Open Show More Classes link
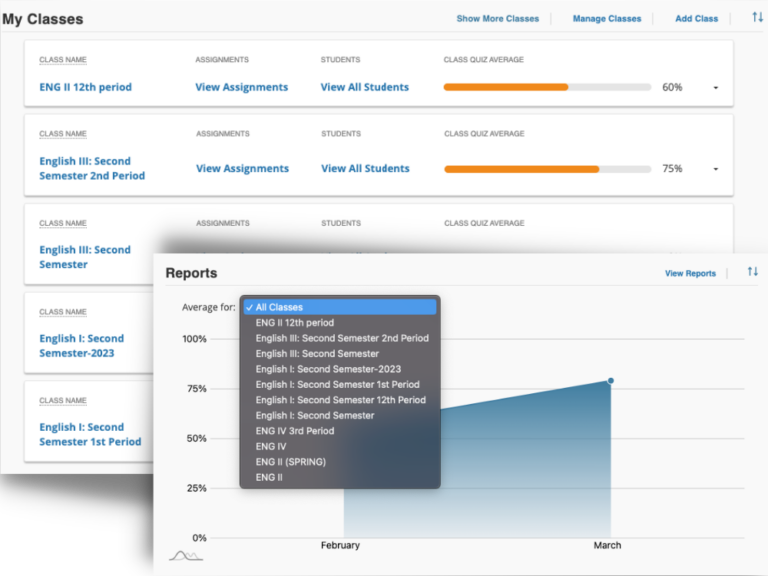768x576 pixels. [497, 19]
